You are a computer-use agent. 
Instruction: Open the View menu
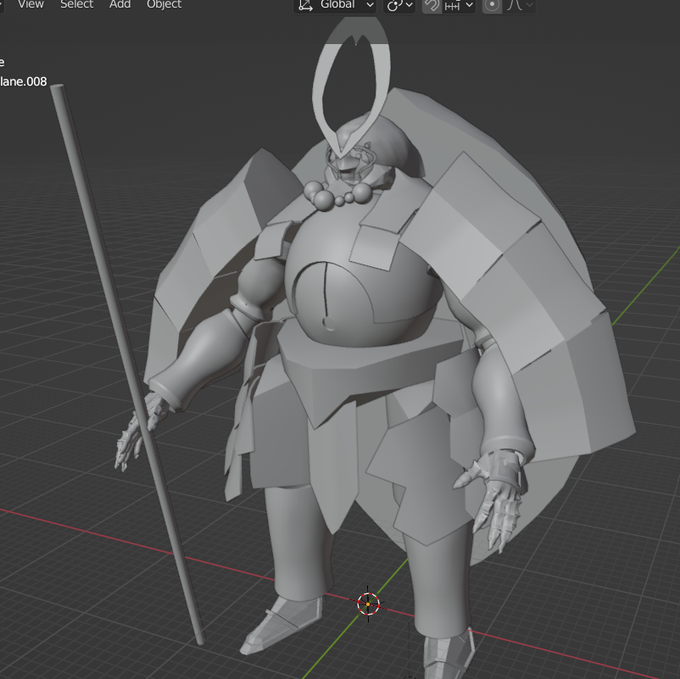coord(31,4)
